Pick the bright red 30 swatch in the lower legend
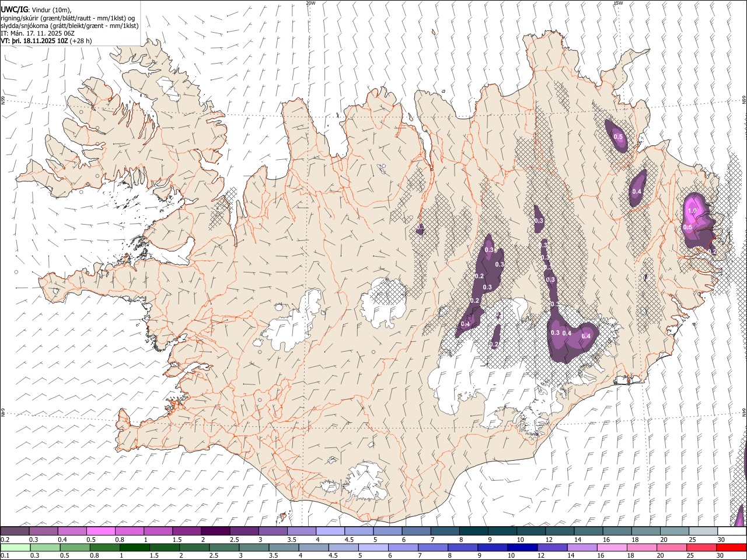Viewport: 747px width, 560px height. (x=731, y=547)
